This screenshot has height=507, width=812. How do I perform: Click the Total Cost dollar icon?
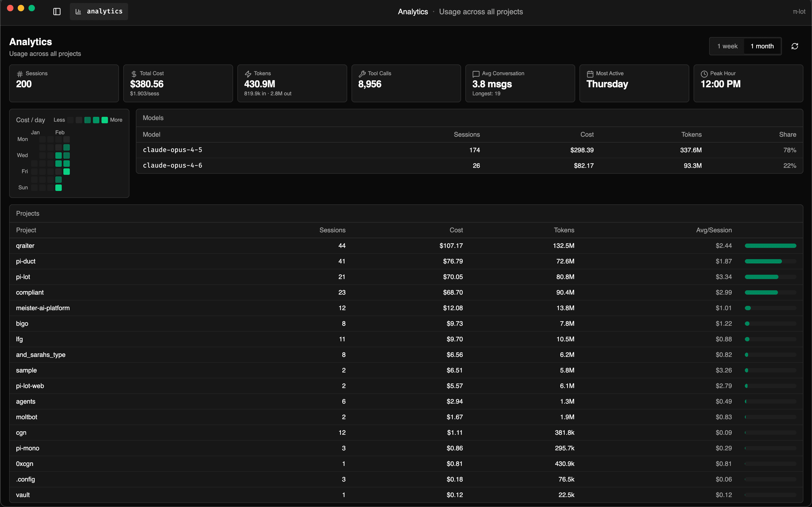[134, 74]
